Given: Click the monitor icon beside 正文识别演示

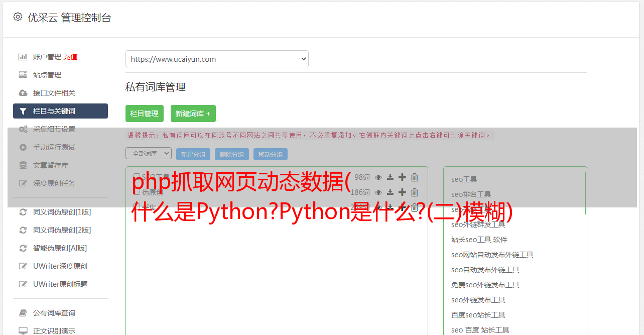Looking at the screenshot, I should (x=23, y=331).
